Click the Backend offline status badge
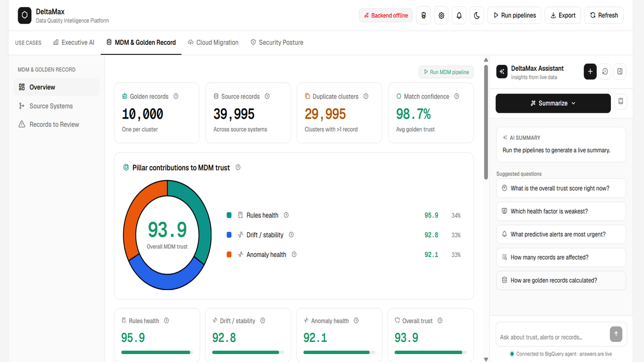This screenshot has width=644, height=362. [x=386, y=16]
